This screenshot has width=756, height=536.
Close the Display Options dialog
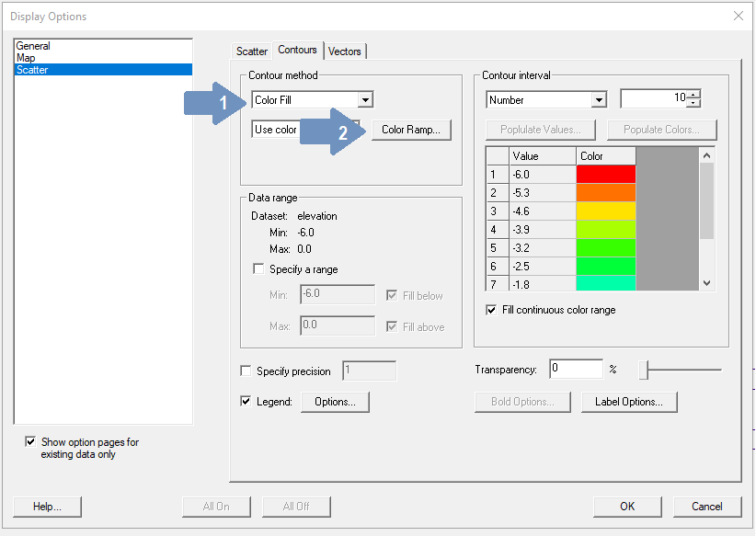click(739, 16)
